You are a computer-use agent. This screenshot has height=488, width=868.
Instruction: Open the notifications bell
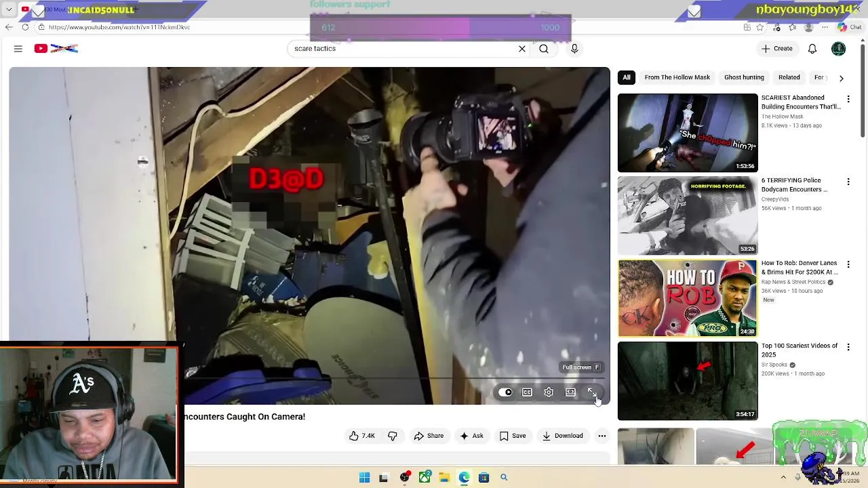point(812,49)
